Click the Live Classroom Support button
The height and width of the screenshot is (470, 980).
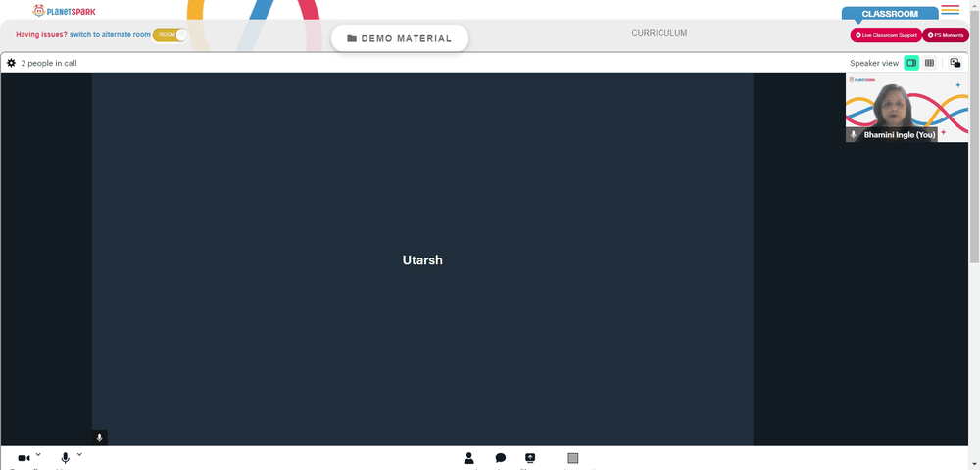coord(886,35)
